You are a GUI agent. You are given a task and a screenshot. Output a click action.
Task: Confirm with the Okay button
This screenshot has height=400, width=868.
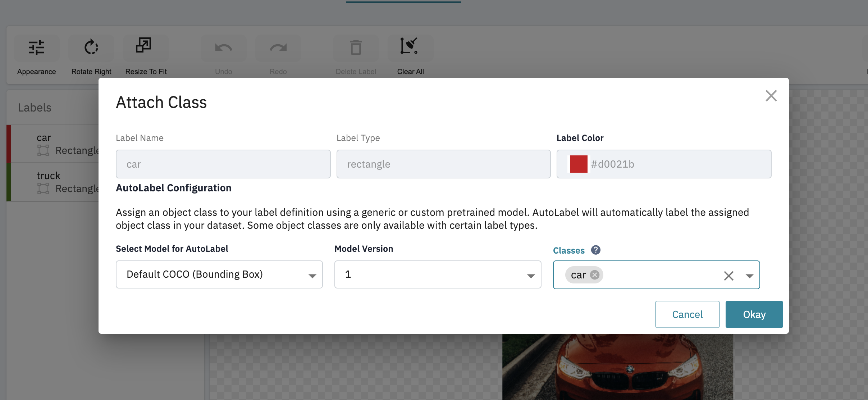coord(754,314)
